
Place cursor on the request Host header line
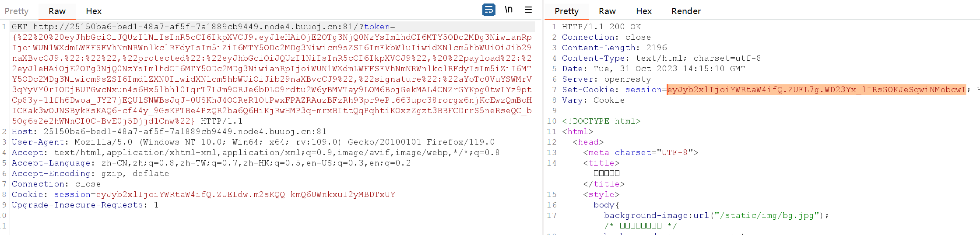tap(169, 131)
